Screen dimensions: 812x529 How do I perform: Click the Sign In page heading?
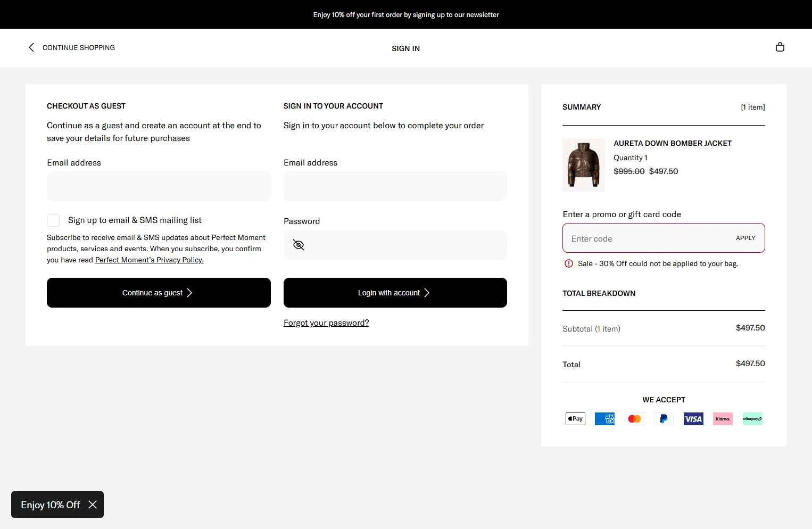click(406, 48)
